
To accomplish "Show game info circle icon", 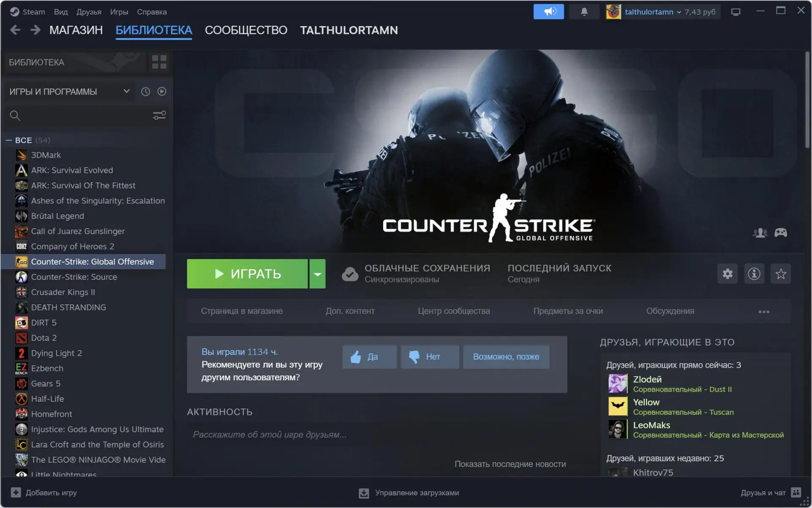I will (754, 273).
